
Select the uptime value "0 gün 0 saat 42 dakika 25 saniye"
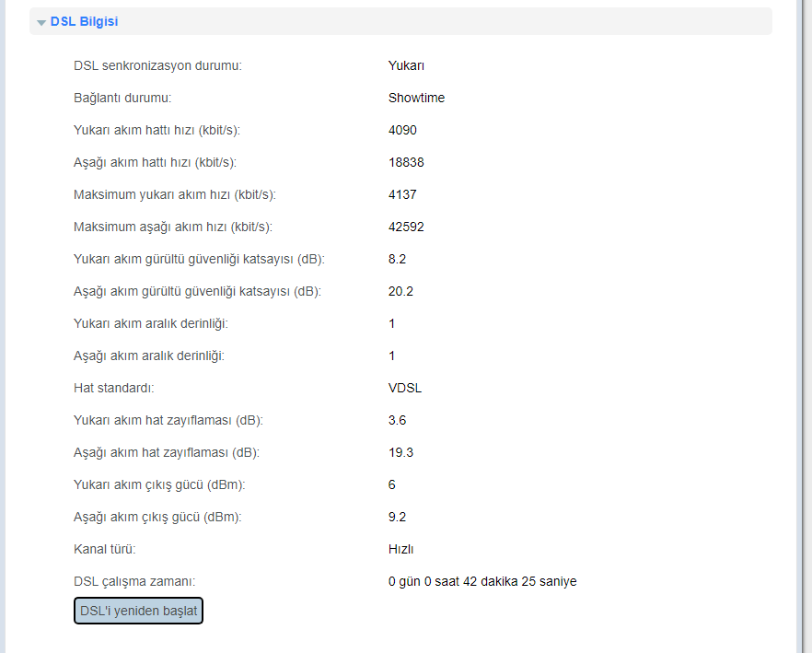click(x=482, y=581)
